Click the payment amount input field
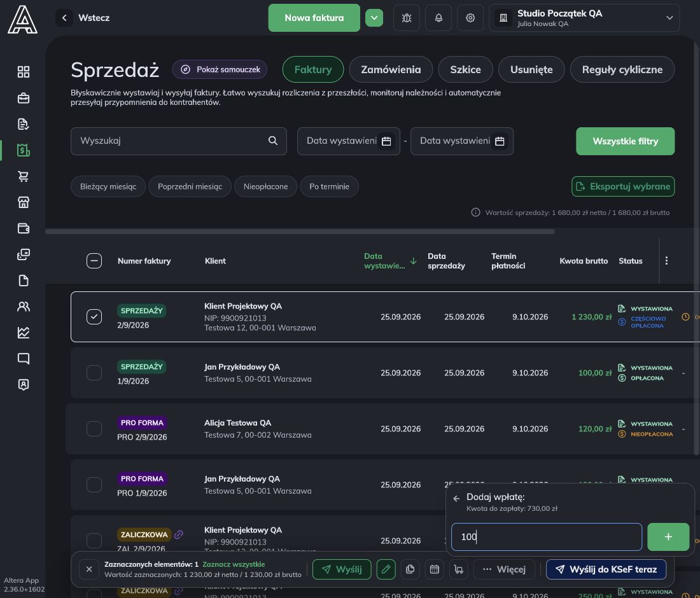Image resolution: width=700 pixels, height=598 pixels. pos(547,537)
